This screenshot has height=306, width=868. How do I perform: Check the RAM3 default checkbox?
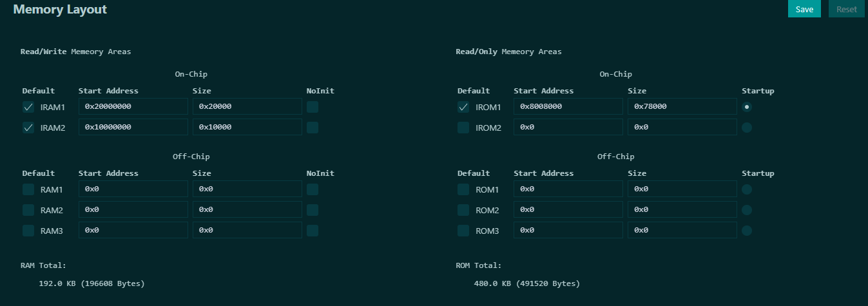(28, 231)
